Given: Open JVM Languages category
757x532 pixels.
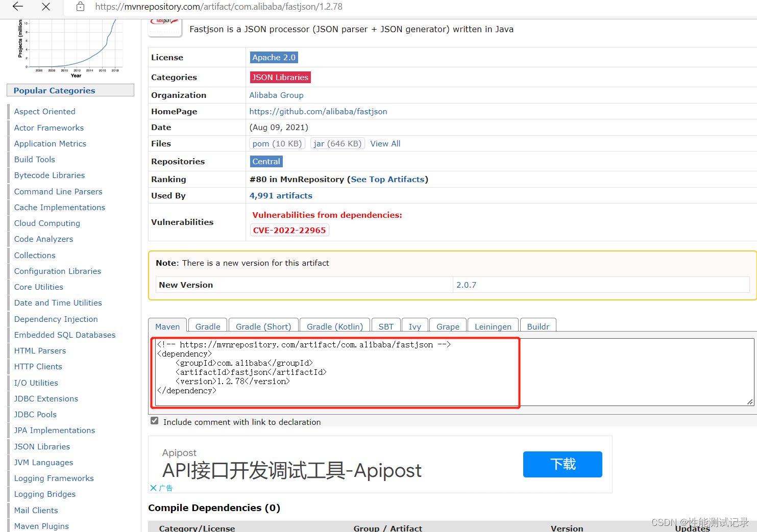Looking at the screenshot, I should coord(43,463).
